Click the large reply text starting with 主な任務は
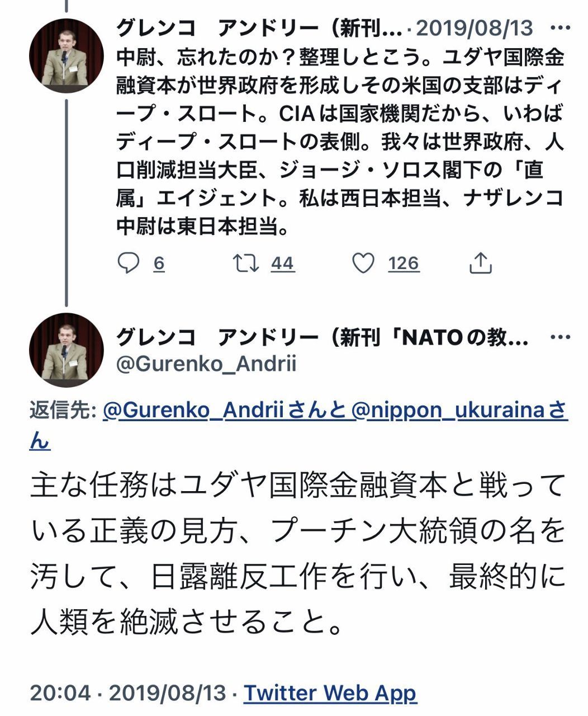Viewport: 588px width, 716px height. click(x=296, y=554)
